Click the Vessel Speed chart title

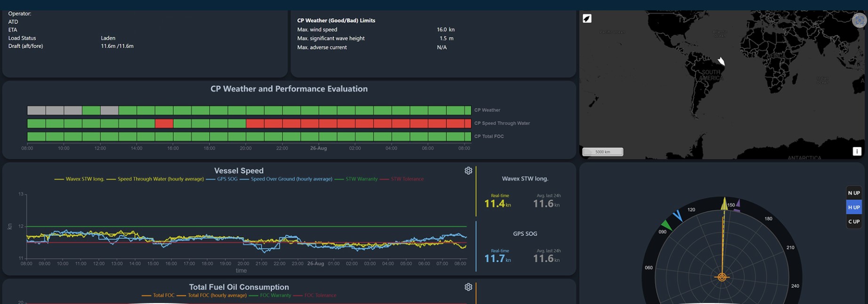[x=239, y=171]
